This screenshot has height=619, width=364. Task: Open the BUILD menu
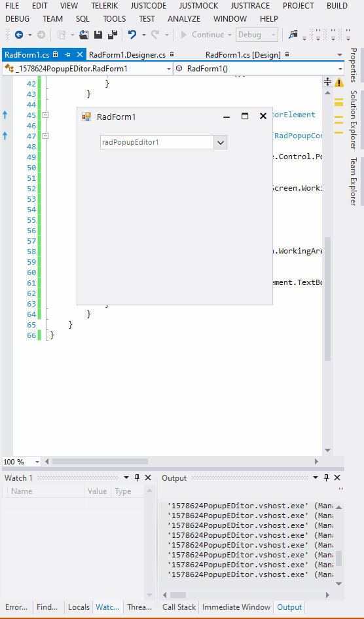coord(337,6)
